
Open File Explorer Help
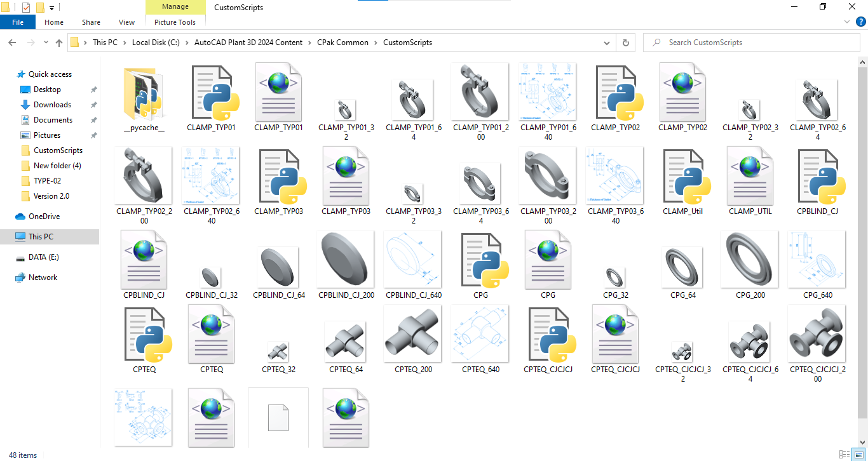pos(861,22)
